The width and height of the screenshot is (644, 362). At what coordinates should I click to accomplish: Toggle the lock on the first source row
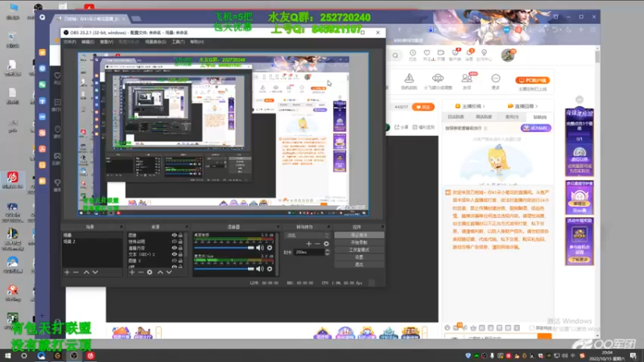click(180, 235)
